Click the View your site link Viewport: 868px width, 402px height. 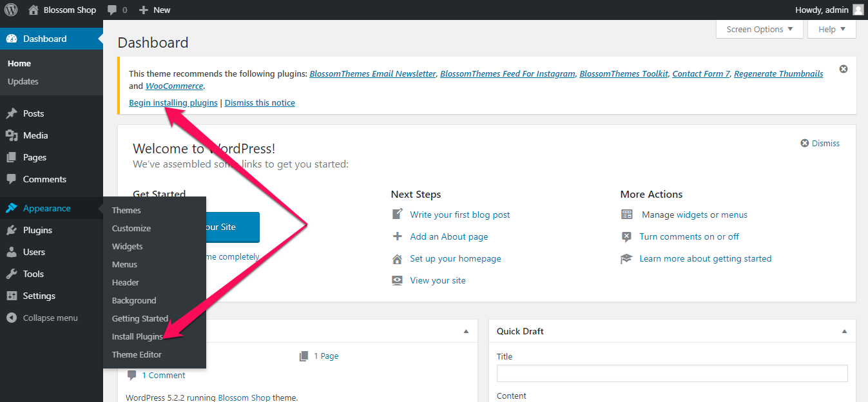tap(438, 280)
